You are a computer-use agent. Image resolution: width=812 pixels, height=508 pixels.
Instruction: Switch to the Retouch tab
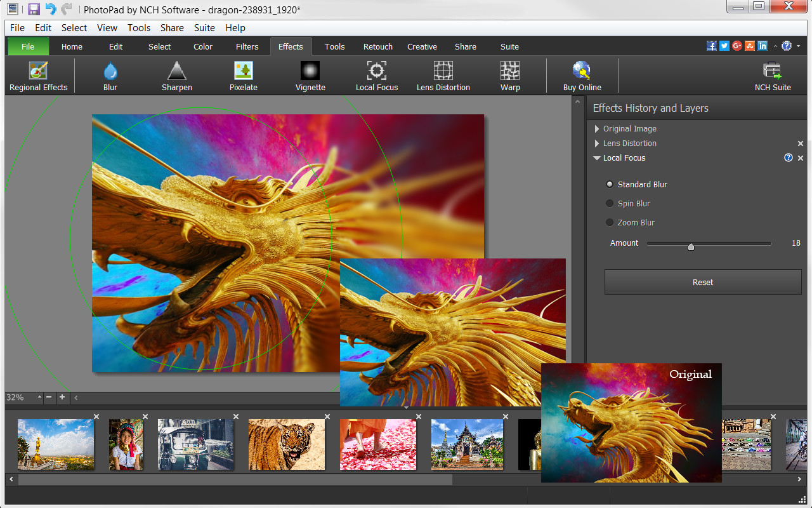(x=377, y=46)
